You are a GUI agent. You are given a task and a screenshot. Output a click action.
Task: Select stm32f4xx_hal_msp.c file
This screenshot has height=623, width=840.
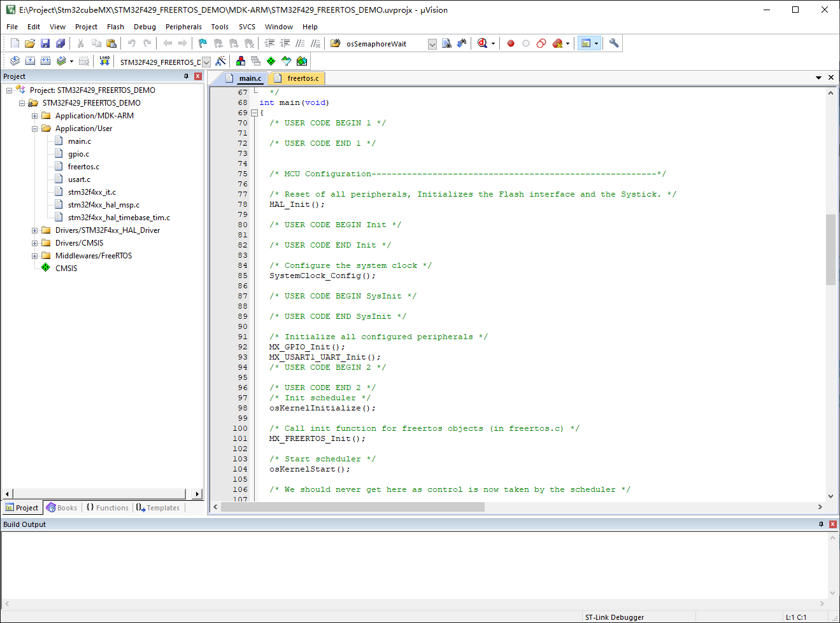104,205
